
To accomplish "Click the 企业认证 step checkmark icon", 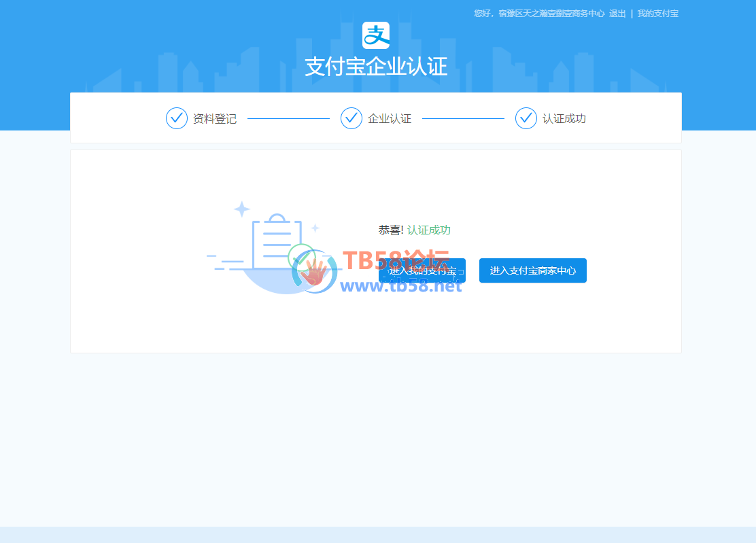I will (351, 118).
